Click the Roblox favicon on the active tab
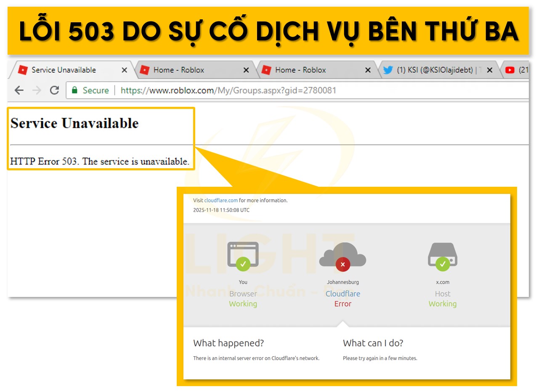Viewport: 536px width, 392px height. tap(23, 70)
